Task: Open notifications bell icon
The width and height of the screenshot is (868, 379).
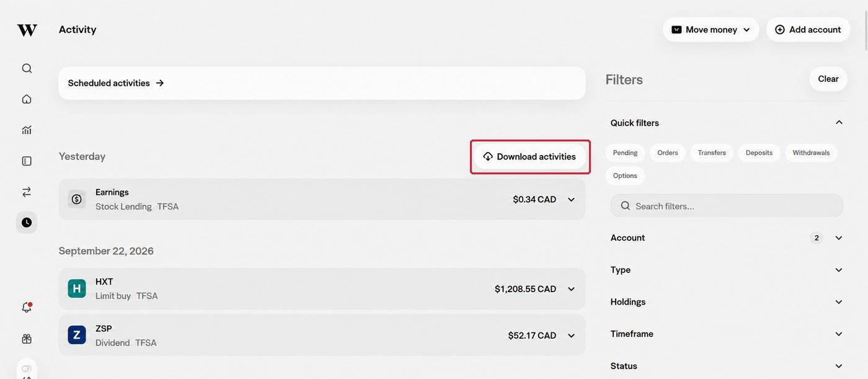Action: [x=27, y=308]
